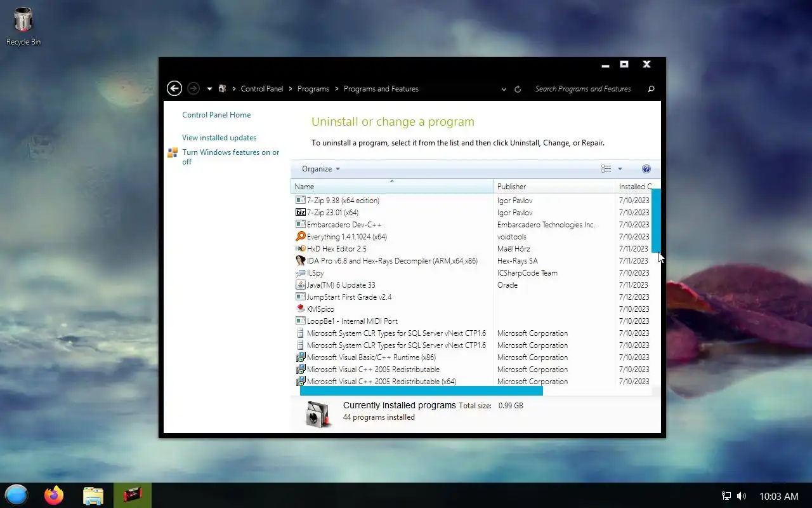812x508 pixels.
Task: Click the active Control Panel taskbar button
Action: (x=133, y=495)
